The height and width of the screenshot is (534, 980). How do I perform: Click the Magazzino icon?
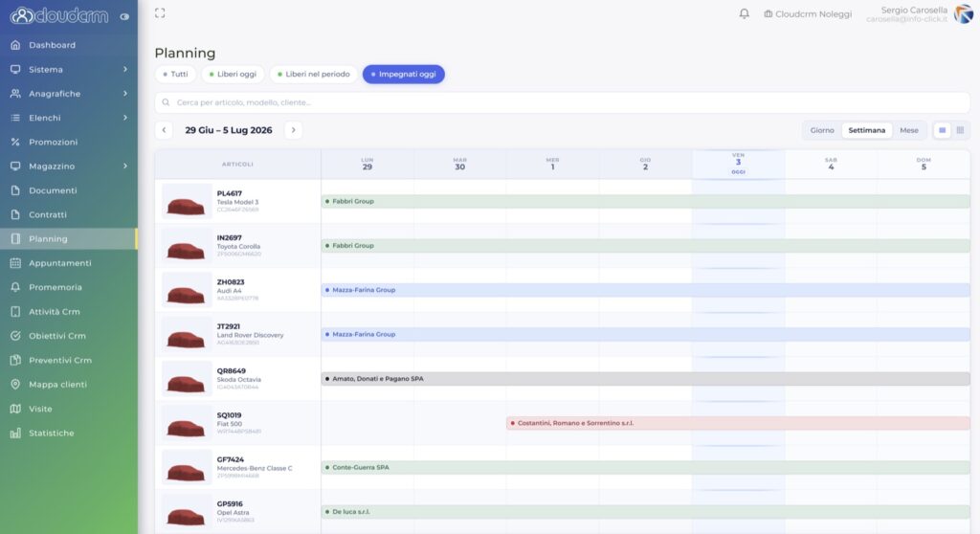15,167
